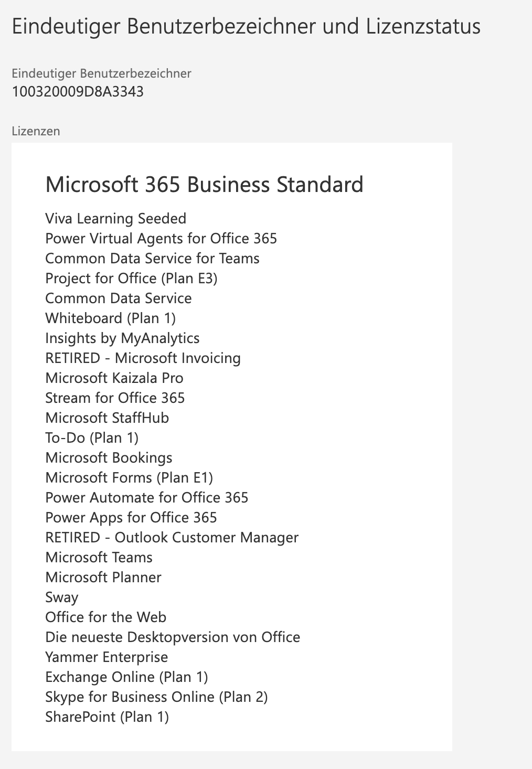532x769 pixels.
Task: Select Skype for Business Online (Plan 2)
Action: click(157, 697)
